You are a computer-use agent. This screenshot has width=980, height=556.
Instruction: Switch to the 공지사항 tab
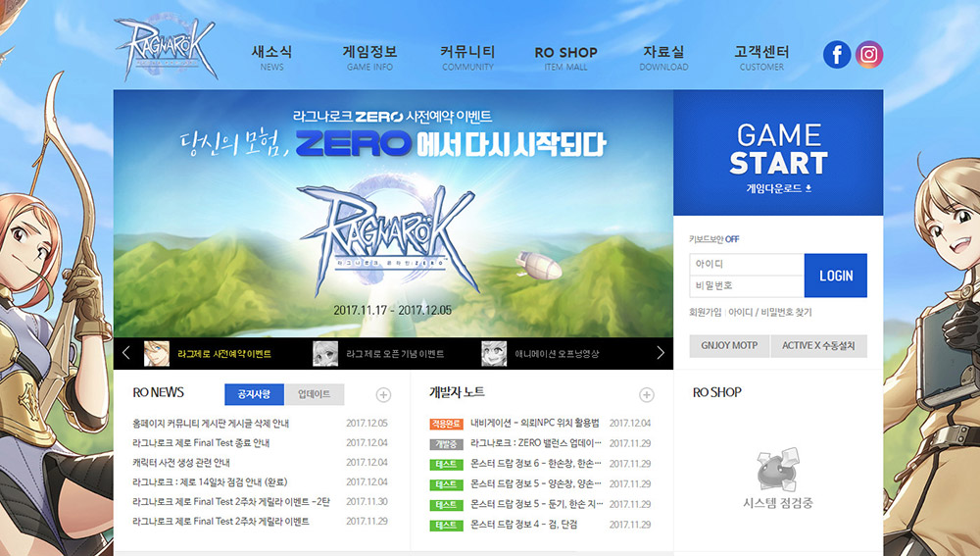[255, 394]
